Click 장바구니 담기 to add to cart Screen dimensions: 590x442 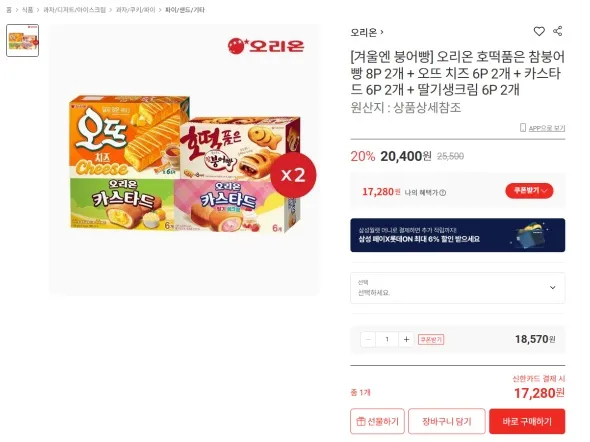coord(447,421)
